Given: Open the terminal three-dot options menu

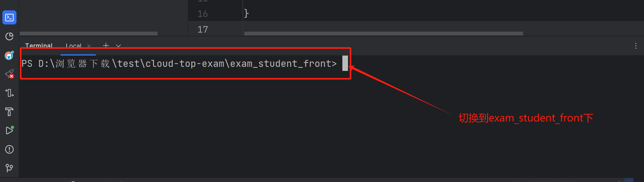Looking at the screenshot, I should 636,46.
